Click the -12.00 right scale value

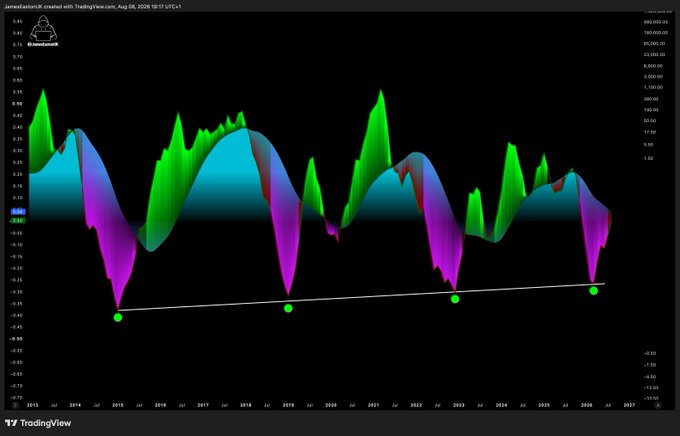click(x=651, y=387)
